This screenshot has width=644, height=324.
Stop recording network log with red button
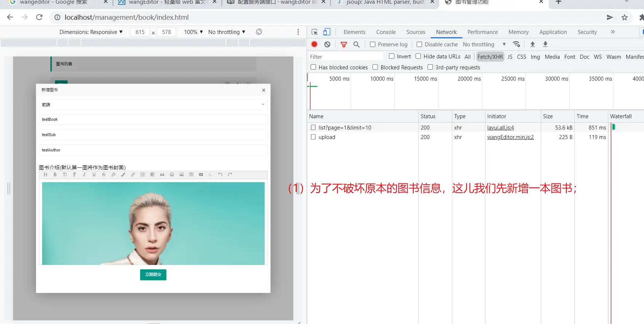click(x=314, y=45)
